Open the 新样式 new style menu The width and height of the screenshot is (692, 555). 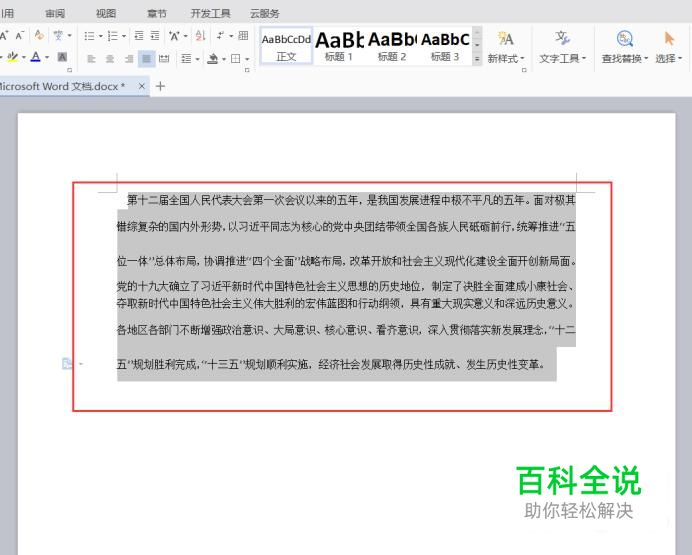coord(506,47)
